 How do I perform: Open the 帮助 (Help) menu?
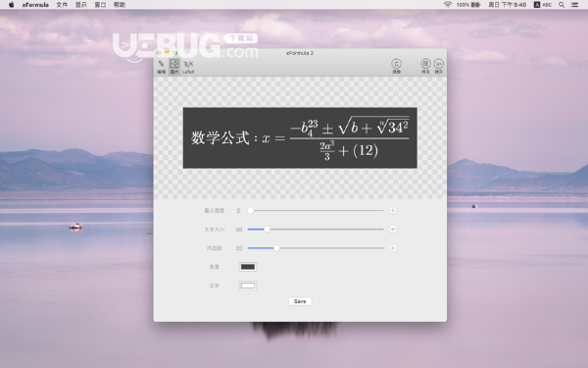click(120, 5)
